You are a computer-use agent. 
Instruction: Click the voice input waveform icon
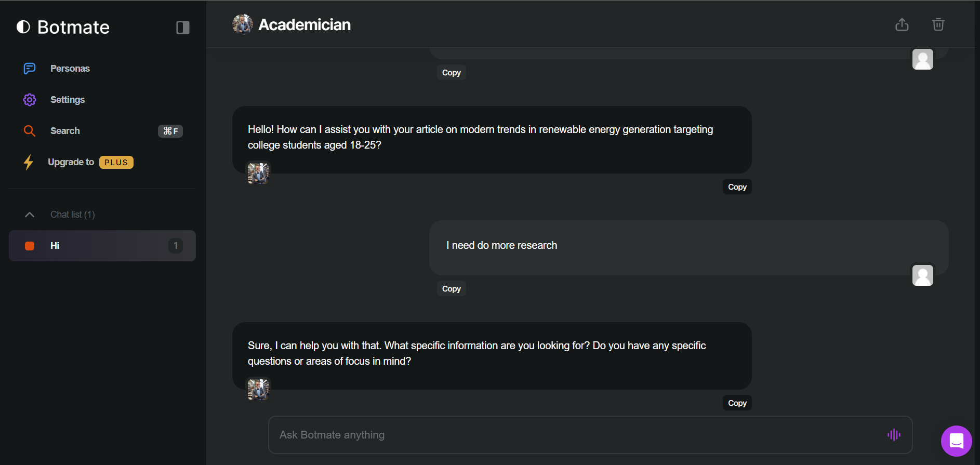click(894, 435)
